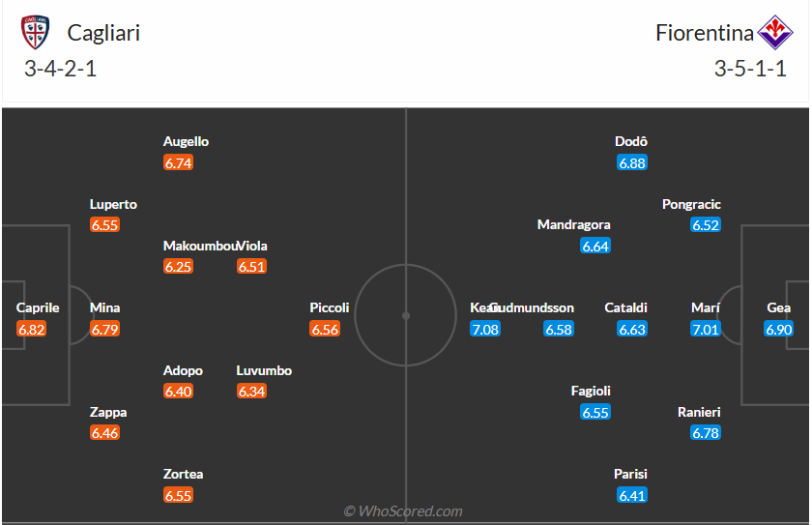
Task: Click the WhoScored.com watermark
Action: pos(404,511)
